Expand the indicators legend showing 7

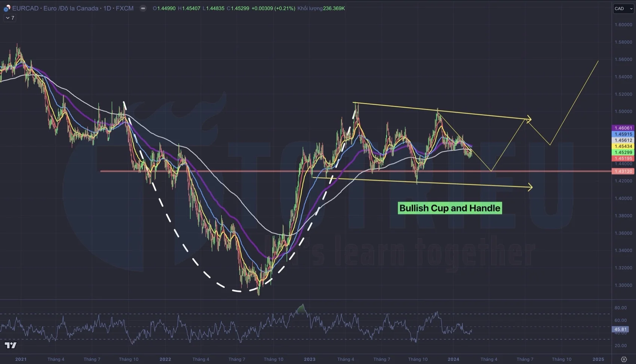click(10, 18)
